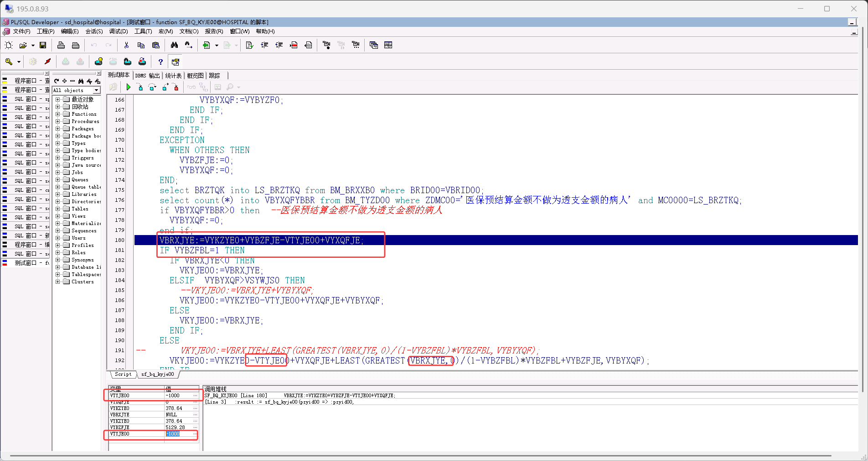Expand the Tables tree folder
The image size is (868, 461).
tap(58, 209)
